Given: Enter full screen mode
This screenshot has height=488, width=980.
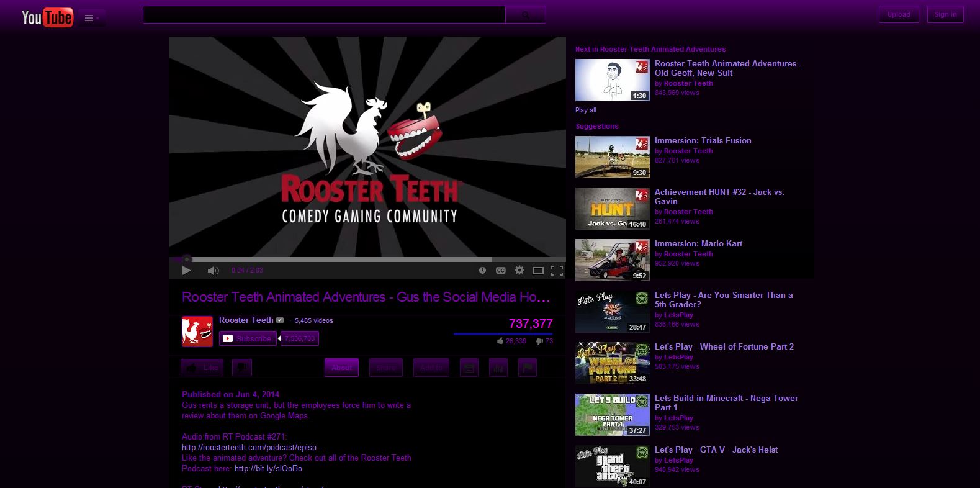Looking at the screenshot, I should (x=557, y=270).
